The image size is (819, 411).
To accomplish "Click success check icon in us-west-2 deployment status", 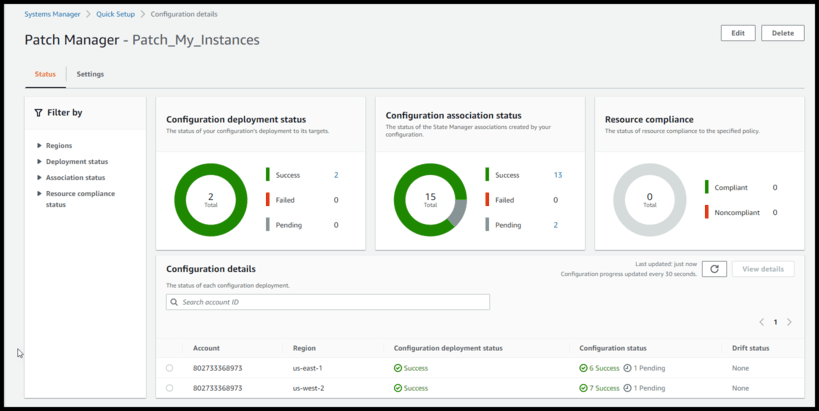I will click(x=397, y=388).
